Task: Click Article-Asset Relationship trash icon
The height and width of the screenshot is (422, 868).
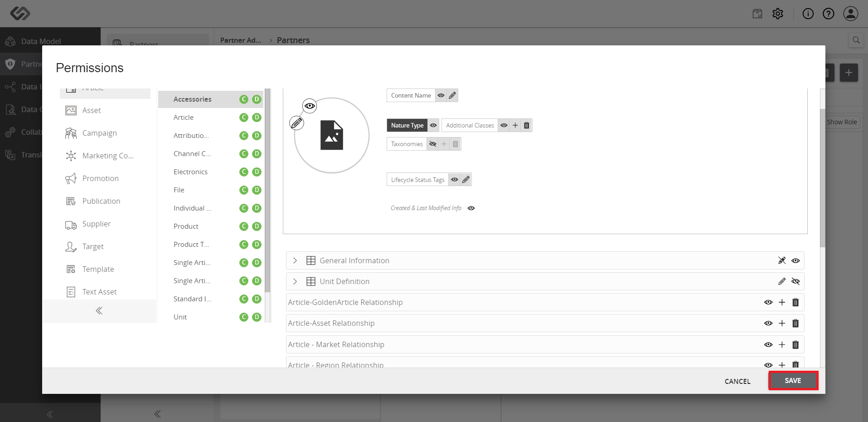Action: click(x=795, y=323)
